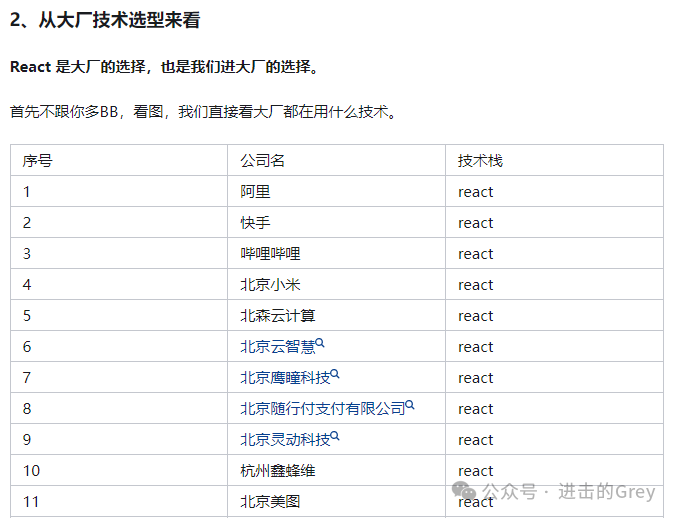Click search icon after 北京鹰瞳科技
675x518 pixels.
click(x=335, y=374)
